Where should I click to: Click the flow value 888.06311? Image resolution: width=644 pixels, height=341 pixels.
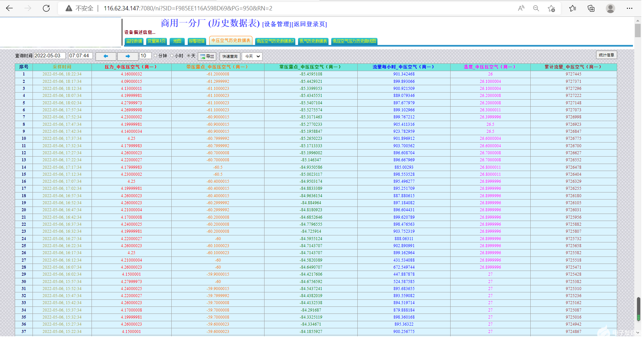[404, 239]
